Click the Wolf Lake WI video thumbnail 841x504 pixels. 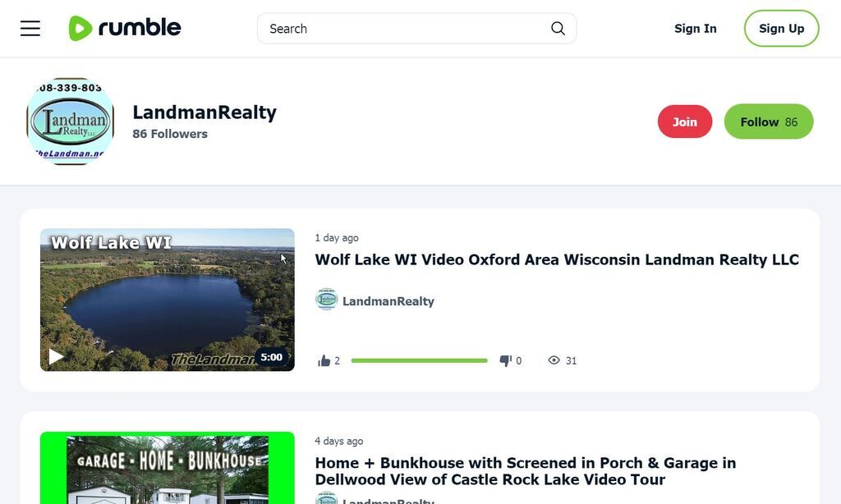click(167, 300)
